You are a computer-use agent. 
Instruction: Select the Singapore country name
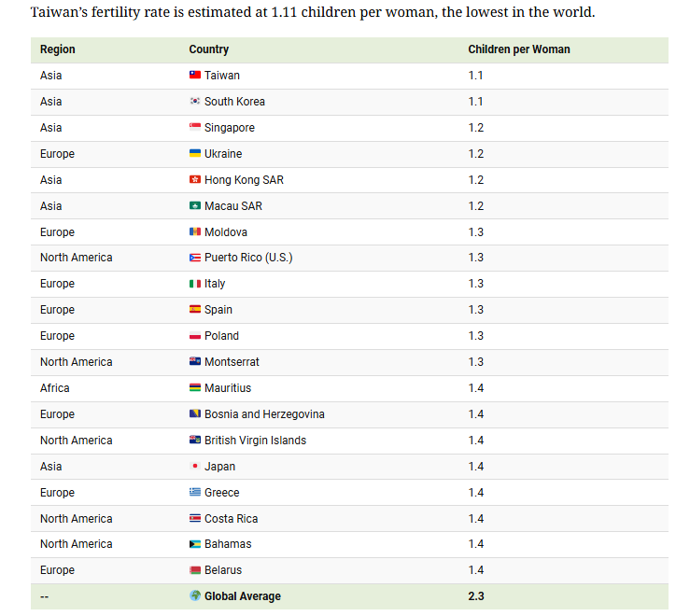click(230, 128)
